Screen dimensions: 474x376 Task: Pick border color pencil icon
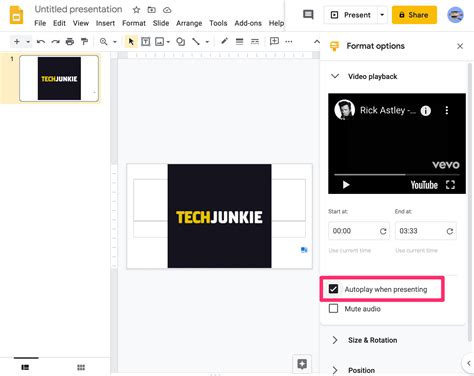[224, 41]
